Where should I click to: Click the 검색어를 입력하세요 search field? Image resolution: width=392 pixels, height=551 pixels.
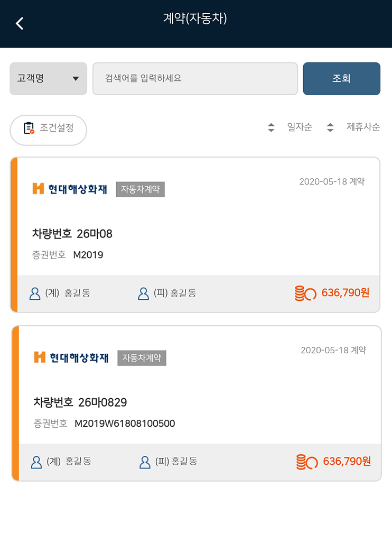coord(195,79)
